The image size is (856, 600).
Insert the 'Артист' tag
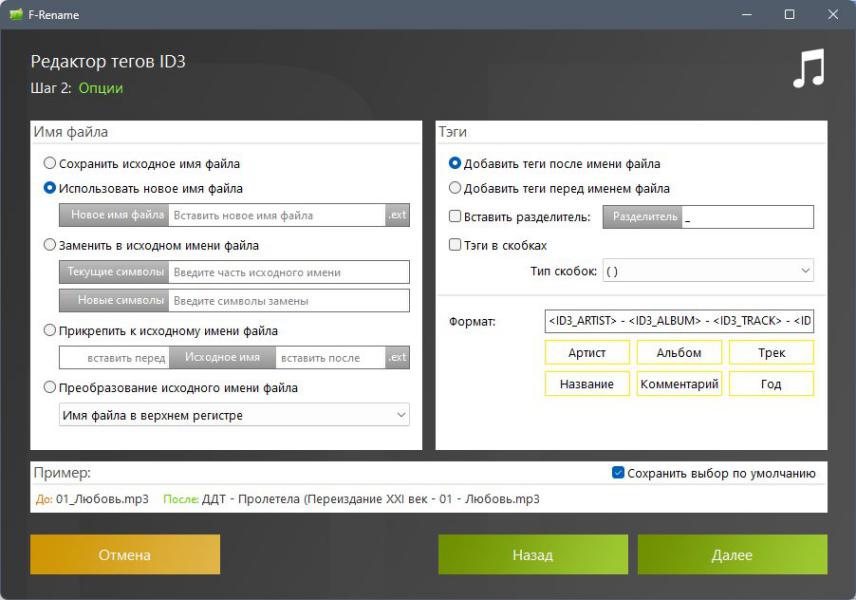[587, 353]
